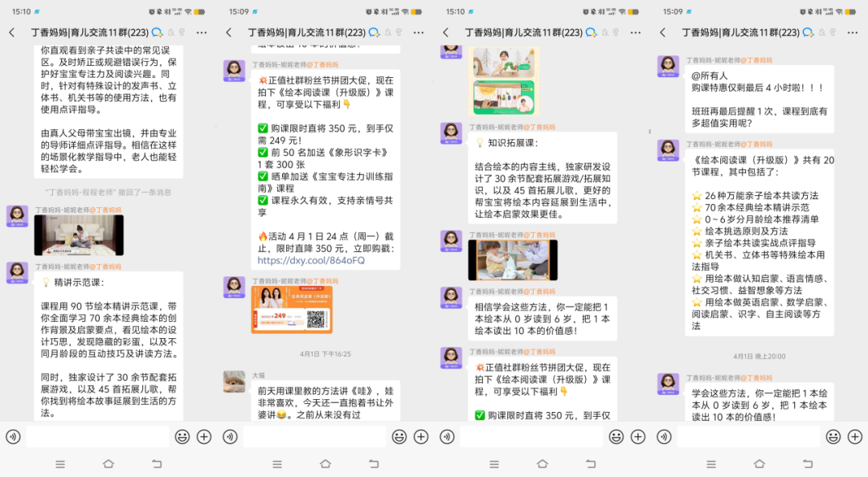Screen dimensions: 868x477
Task: Open the three-dot menu in the second chat
Action: tap(418, 33)
